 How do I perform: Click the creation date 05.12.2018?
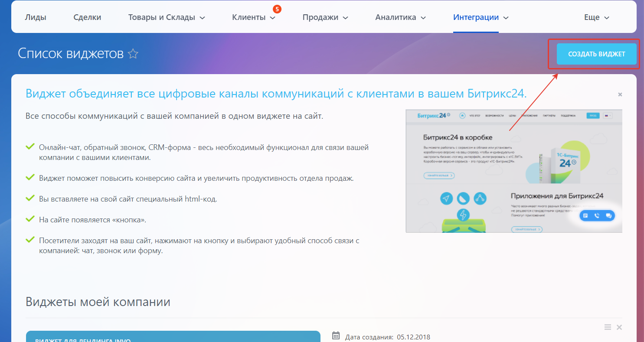(x=413, y=337)
